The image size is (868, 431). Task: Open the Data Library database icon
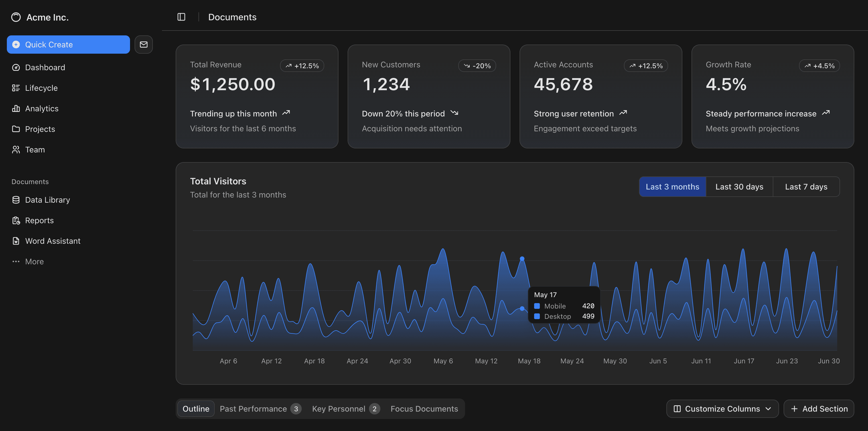coord(16,200)
